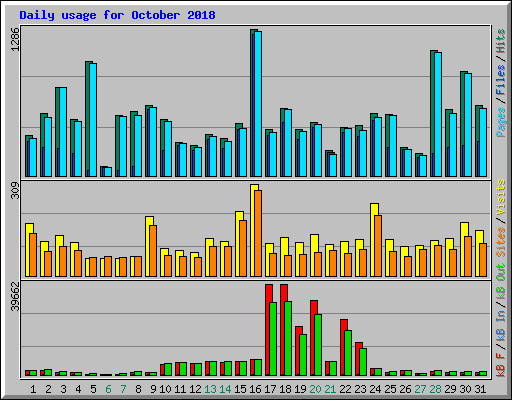Click the hits bar for day 30
Viewport: 512px width, 400px height.
[462, 124]
